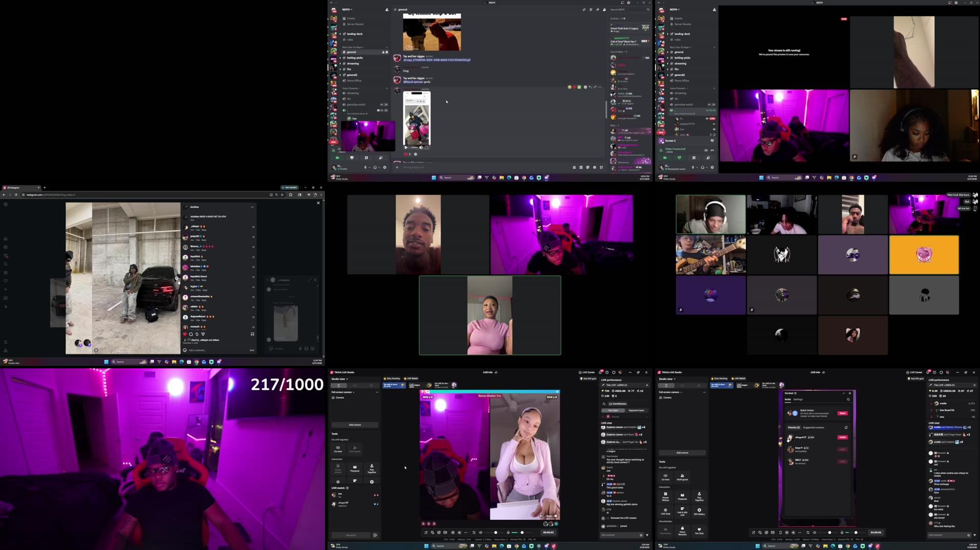Image resolution: width=980 pixels, height=550 pixels.
Task: Click volume icon on Discord video attachment
Action: coord(421,147)
